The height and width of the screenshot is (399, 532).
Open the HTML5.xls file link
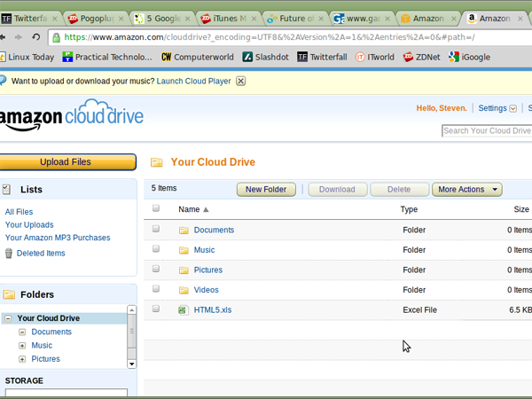213,309
